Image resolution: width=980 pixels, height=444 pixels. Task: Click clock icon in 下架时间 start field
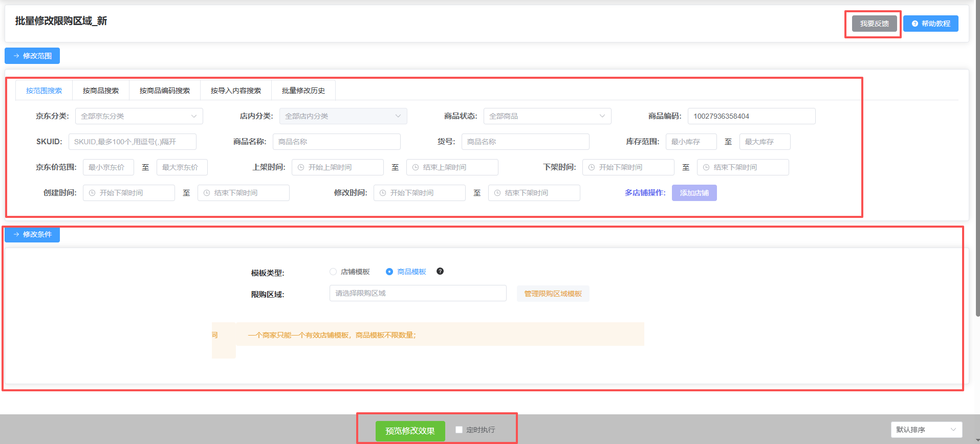tap(592, 167)
